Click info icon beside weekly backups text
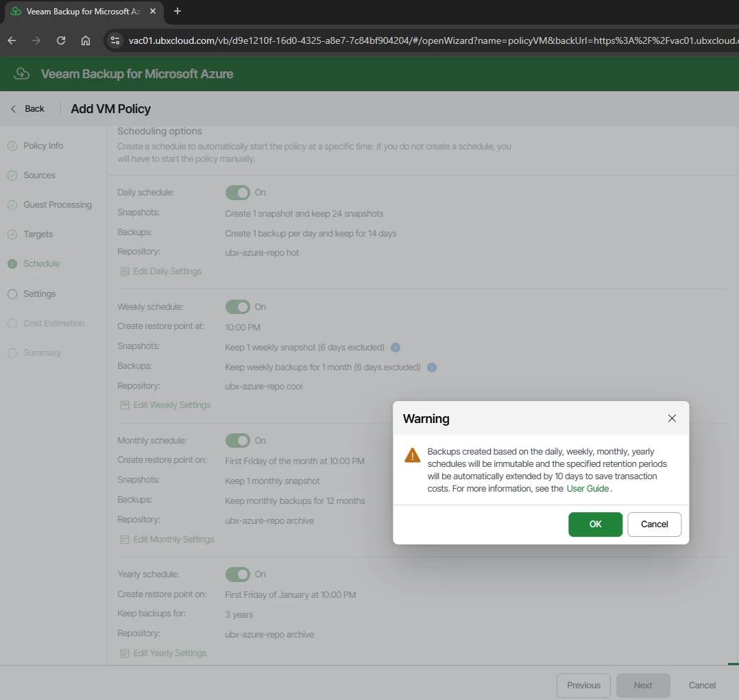Viewport: 739px width, 700px height. [432, 367]
